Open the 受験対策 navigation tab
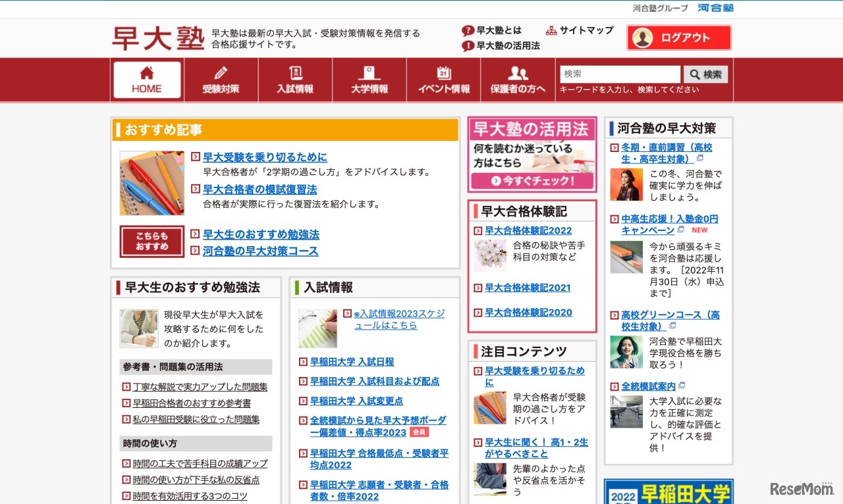Image resolution: width=843 pixels, height=504 pixels. pos(221,80)
